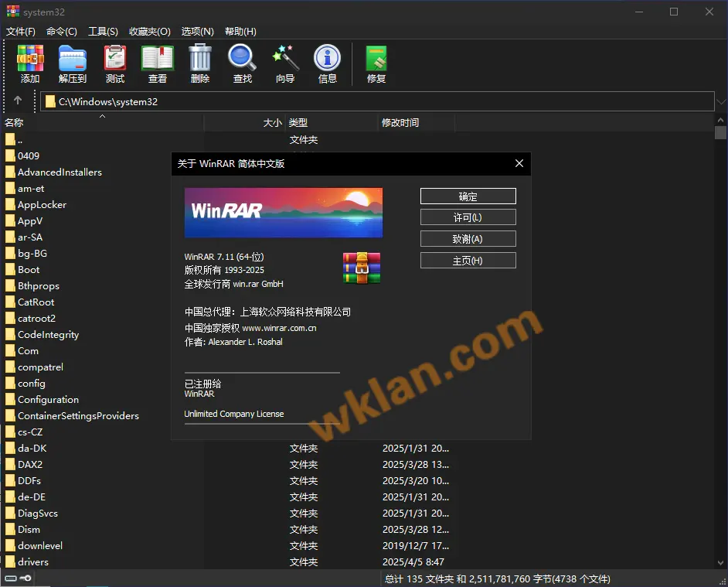The height and width of the screenshot is (587, 728).
Task: Click the Acknowledgments 致谢(A) button
Action: pos(468,239)
